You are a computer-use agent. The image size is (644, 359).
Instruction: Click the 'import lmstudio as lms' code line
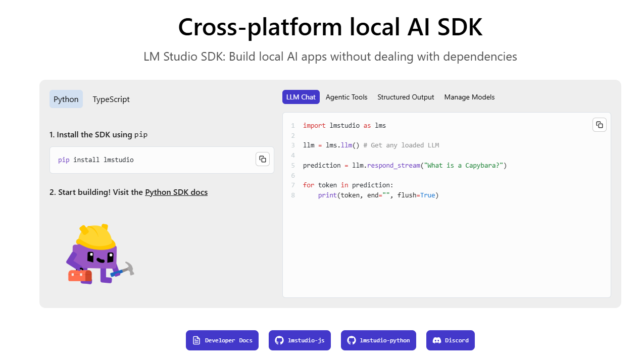pos(344,125)
